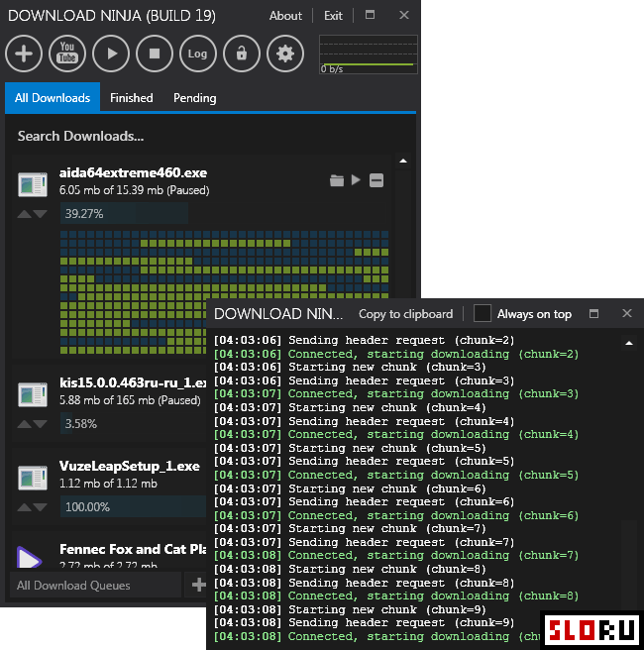This screenshot has height=650, width=644.
Task: Add a new download queue with plus
Action: click(x=198, y=585)
